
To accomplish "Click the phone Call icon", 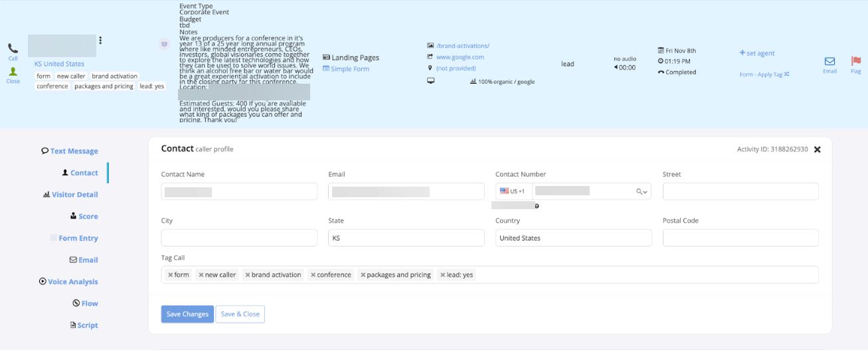I will click(13, 48).
